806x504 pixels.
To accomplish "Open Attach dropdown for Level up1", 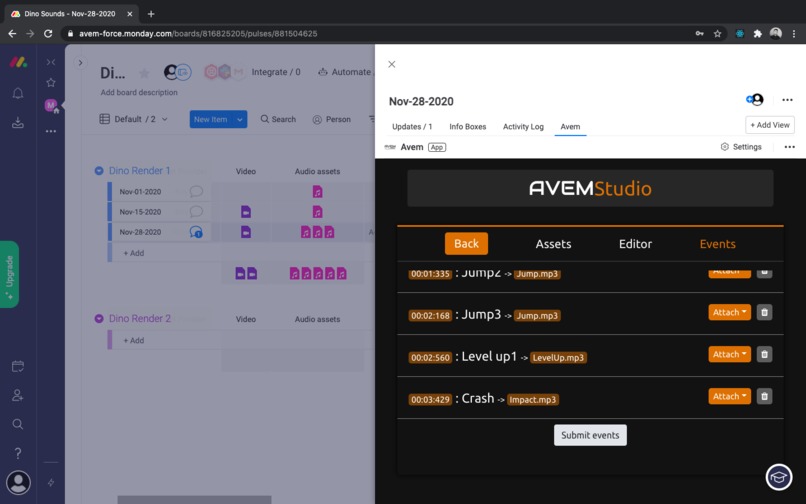I will pyautogui.click(x=729, y=354).
